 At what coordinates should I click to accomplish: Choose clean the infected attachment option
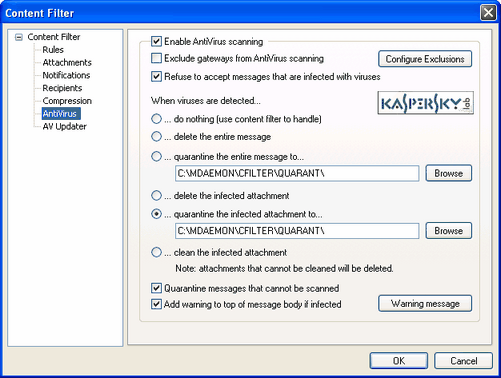click(156, 252)
